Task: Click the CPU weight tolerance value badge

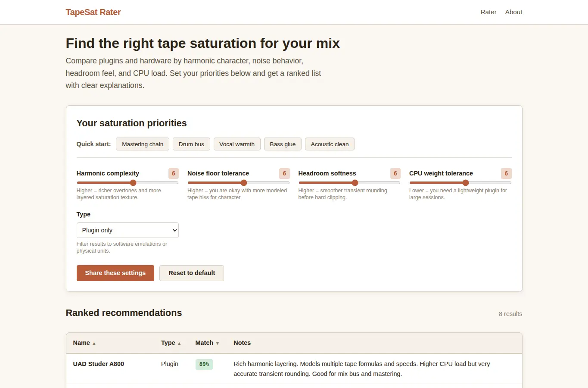Action: click(506, 173)
